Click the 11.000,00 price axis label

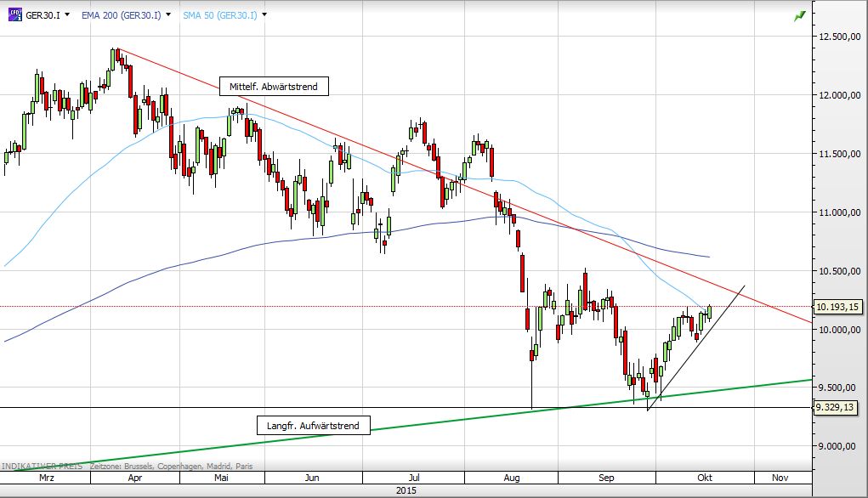840,212
